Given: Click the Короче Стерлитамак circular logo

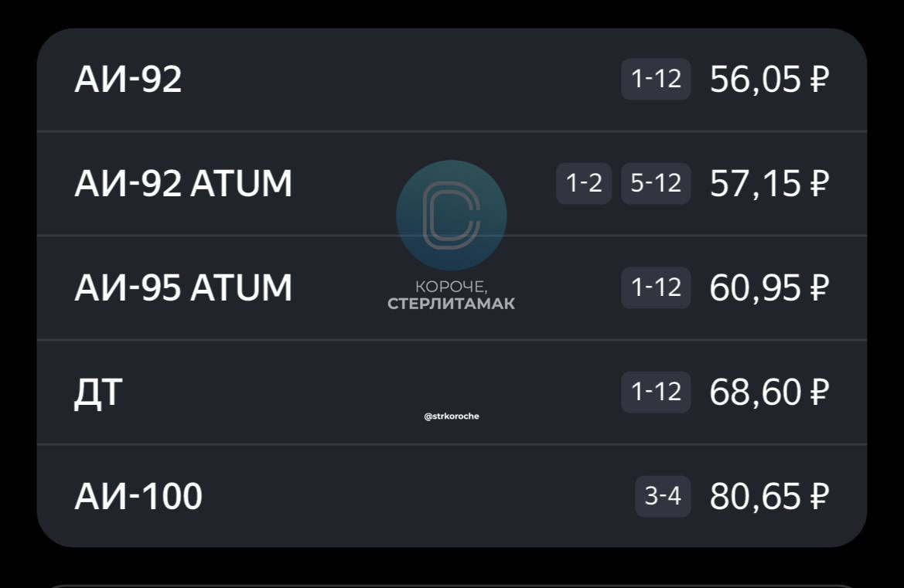Looking at the screenshot, I should click(x=452, y=216).
